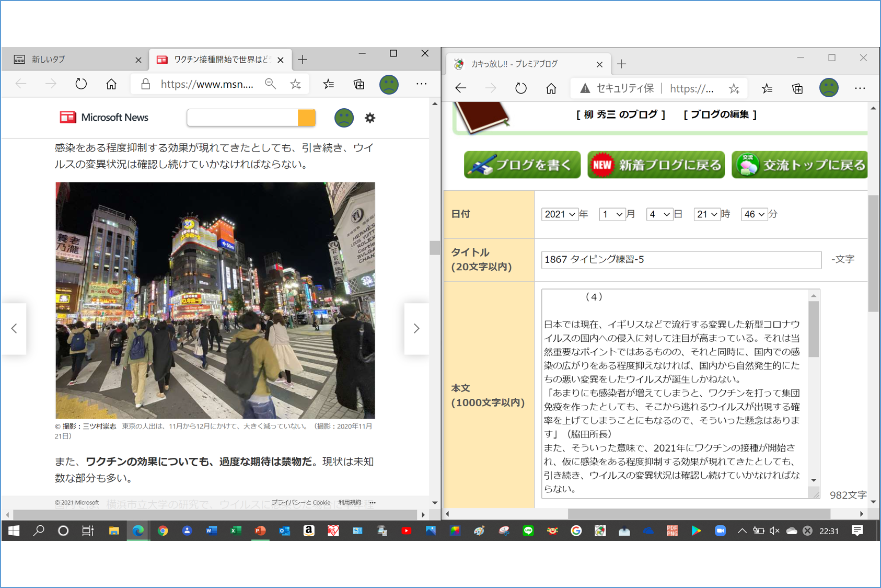Viewport: 881px width, 588px height.
Task: Open the hour dropdown showing 21
Action: pos(707,214)
